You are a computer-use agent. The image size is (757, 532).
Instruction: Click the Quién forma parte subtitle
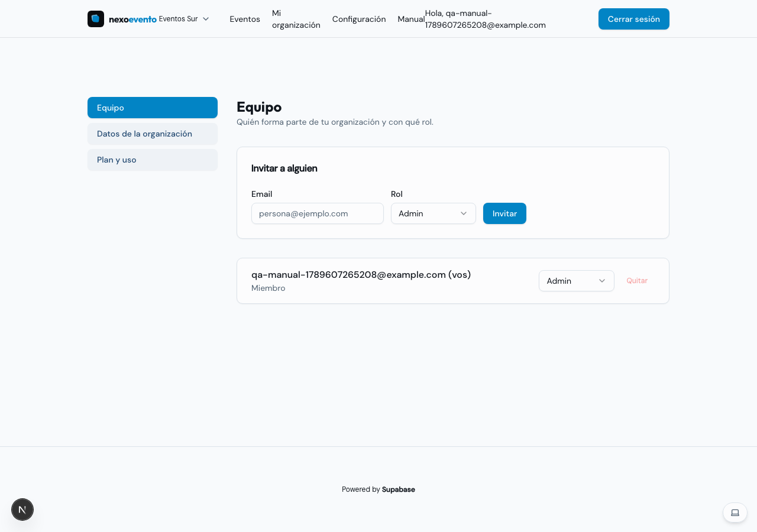click(x=335, y=122)
